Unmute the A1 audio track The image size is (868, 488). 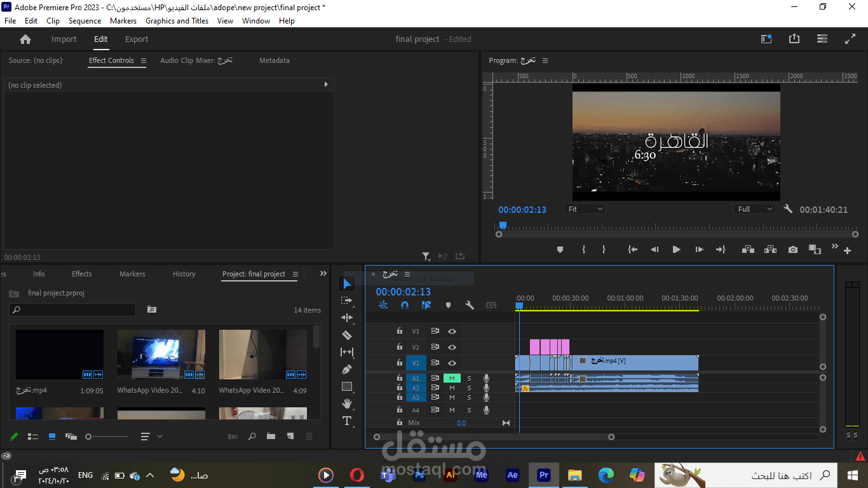pyautogui.click(x=452, y=378)
